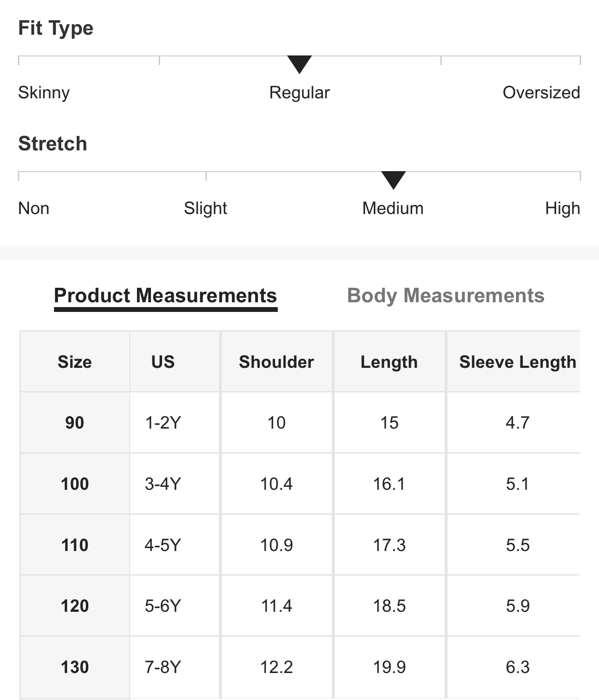
Task: Select the size 110 row cell
Action: coord(75,545)
